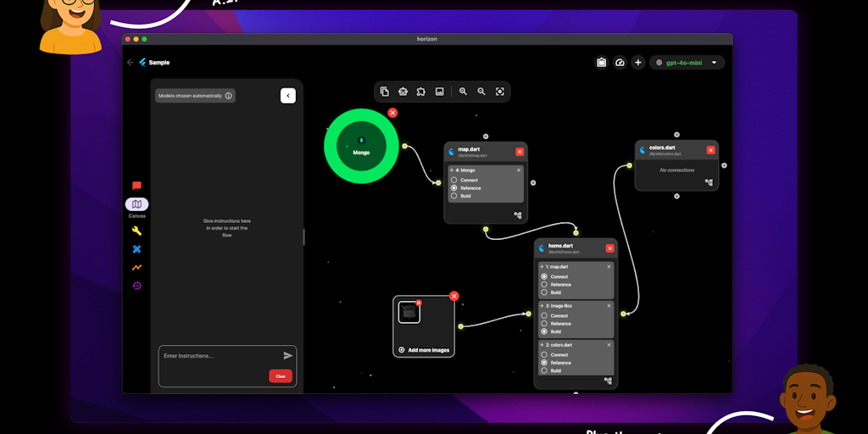Switch to the Canvas tab
Viewport: 868px width, 434px height.
[x=136, y=204]
